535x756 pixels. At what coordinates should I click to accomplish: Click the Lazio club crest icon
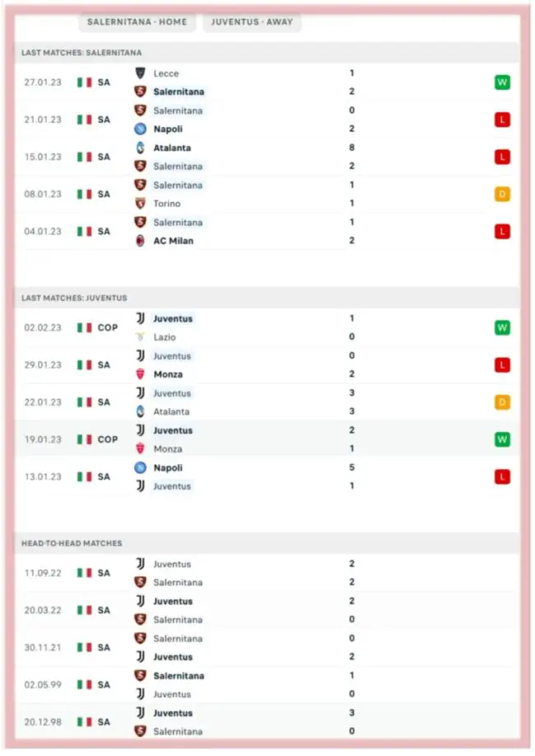click(141, 336)
